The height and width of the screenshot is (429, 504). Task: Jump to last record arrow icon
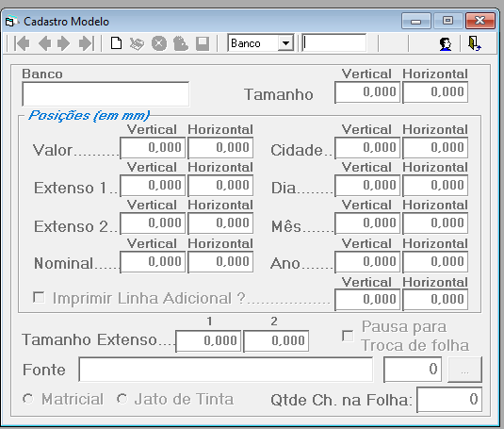(x=86, y=43)
